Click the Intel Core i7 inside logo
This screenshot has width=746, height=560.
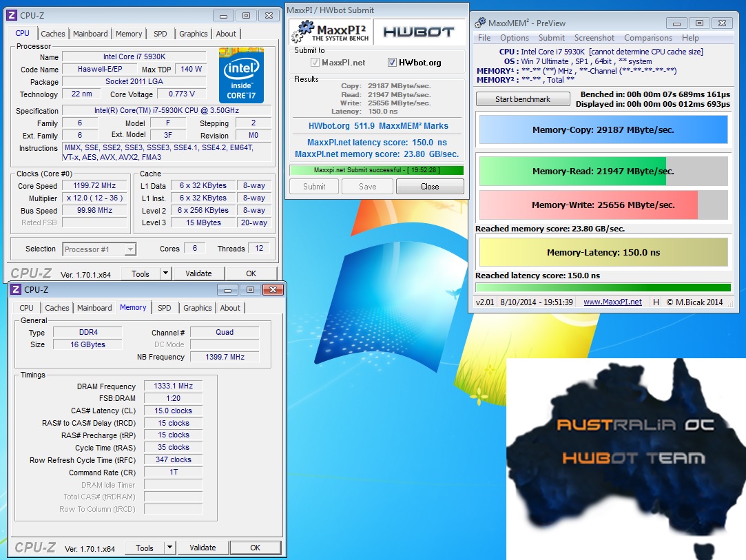point(241,75)
